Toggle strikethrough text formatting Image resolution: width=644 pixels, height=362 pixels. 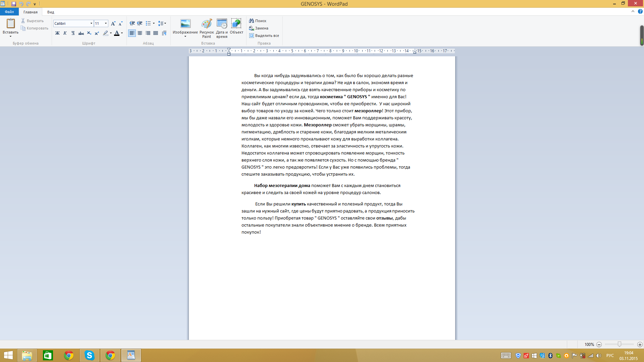pyautogui.click(x=81, y=33)
